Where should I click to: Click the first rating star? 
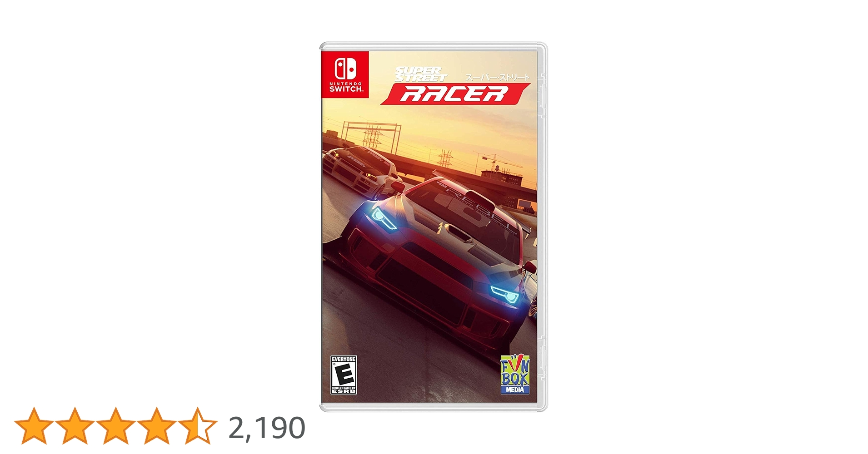click(34, 426)
